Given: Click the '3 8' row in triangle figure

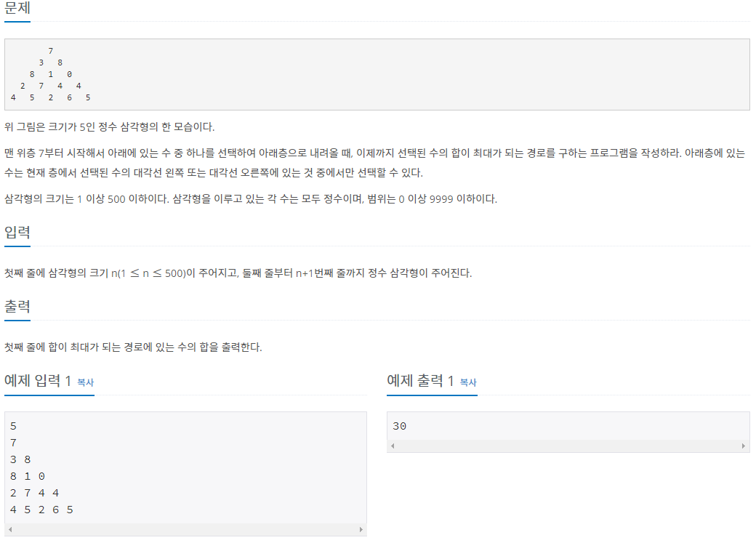Looking at the screenshot, I should 51,63.
